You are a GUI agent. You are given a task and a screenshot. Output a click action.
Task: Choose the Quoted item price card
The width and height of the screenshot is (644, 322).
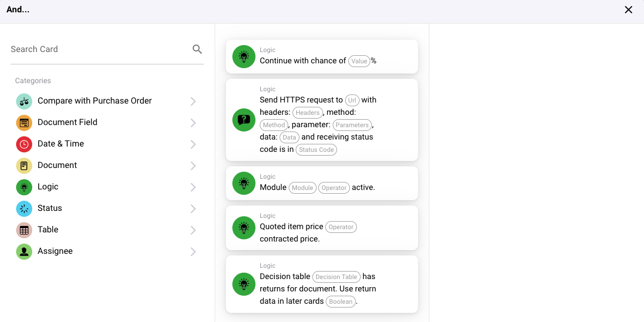(x=321, y=228)
